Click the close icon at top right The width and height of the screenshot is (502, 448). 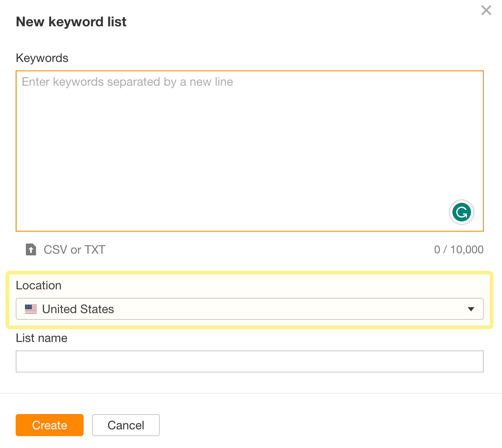(486, 10)
